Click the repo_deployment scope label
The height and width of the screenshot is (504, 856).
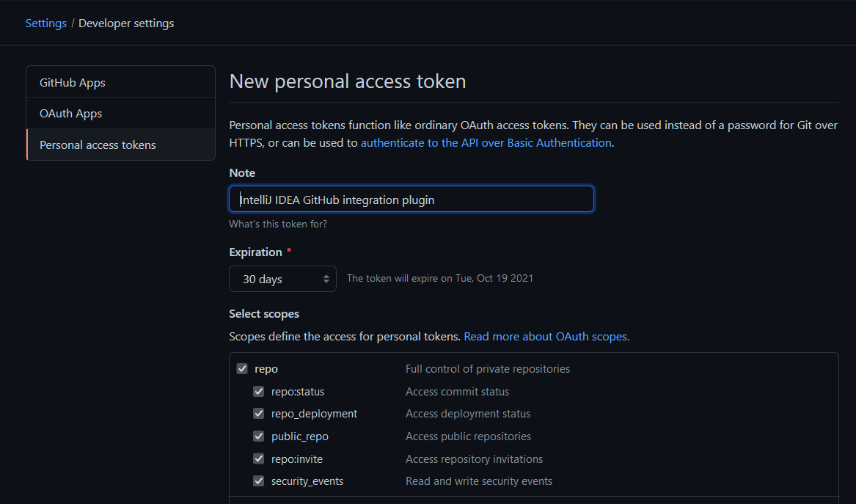[x=314, y=414]
